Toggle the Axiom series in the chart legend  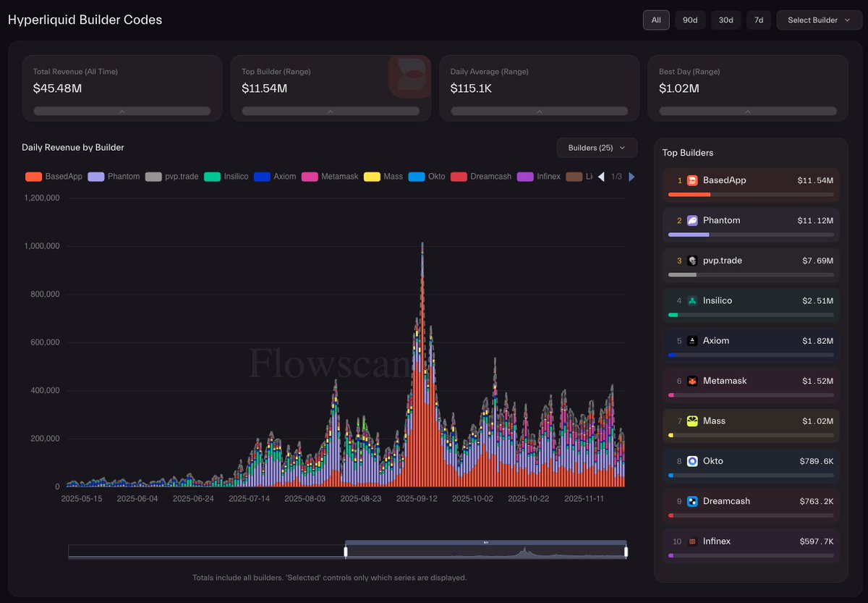tap(262, 176)
